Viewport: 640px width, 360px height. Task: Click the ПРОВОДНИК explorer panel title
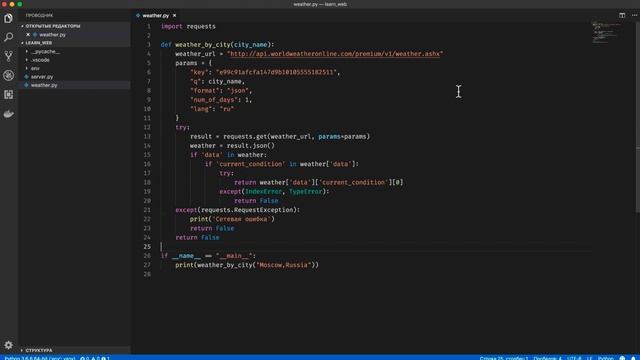pos(39,16)
